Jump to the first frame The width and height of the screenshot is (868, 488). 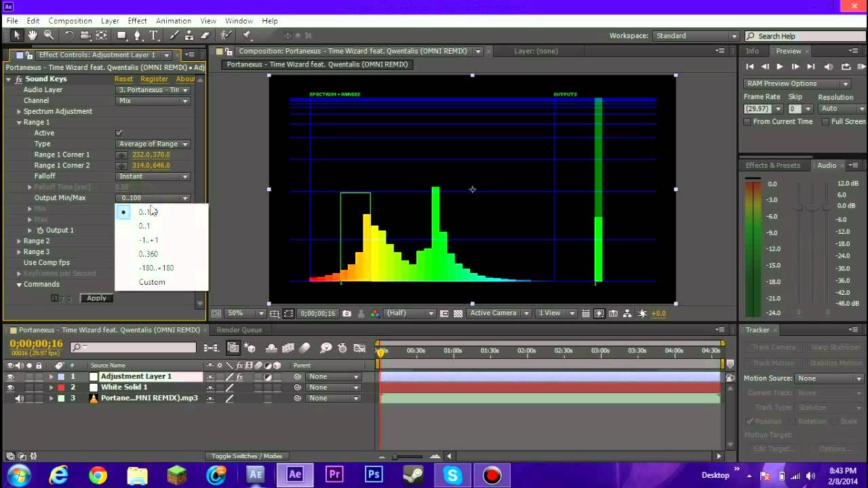click(749, 66)
